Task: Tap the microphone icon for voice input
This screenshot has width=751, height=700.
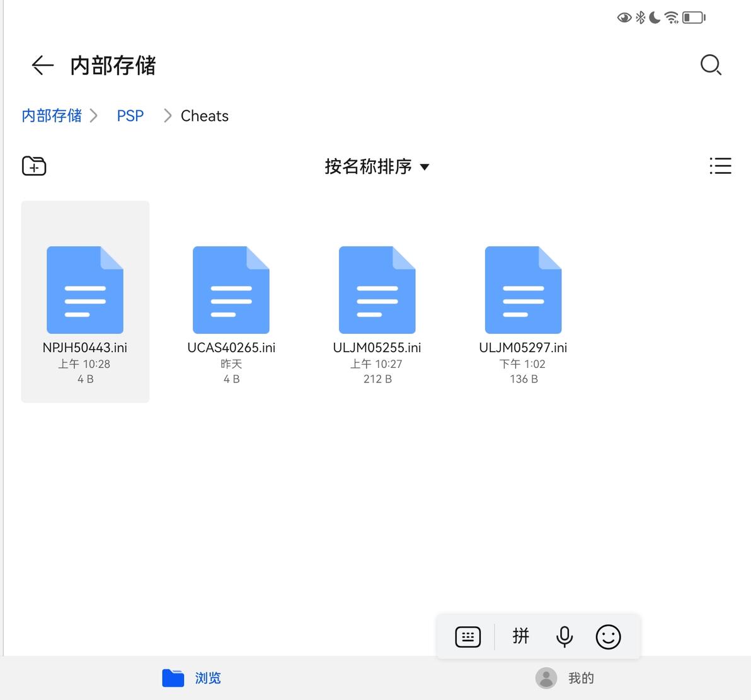Action: click(x=564, y=636)
